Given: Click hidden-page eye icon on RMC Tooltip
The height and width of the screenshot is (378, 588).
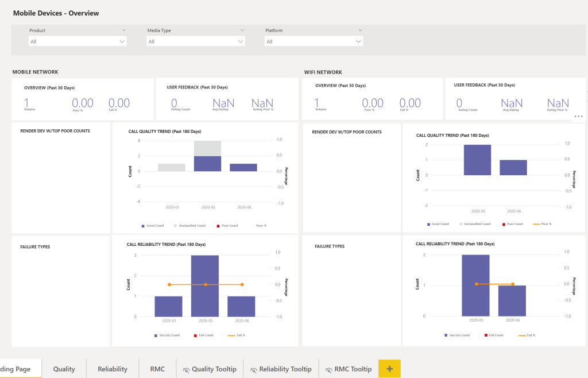Looking at the screenshot, I should point(328,369).
